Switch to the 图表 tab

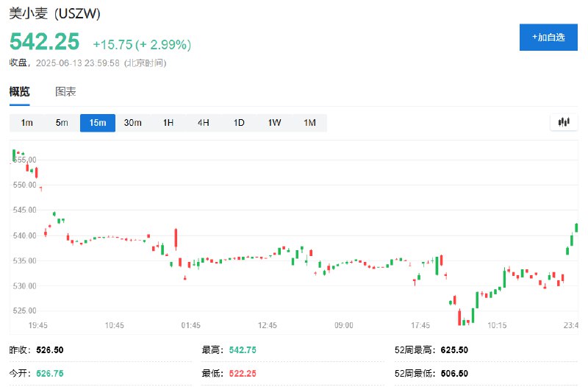65,91
